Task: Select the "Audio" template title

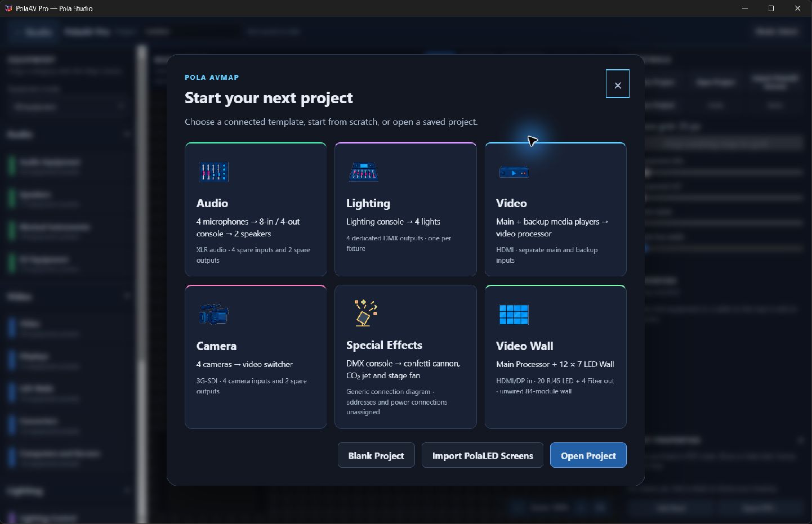Action: pos(212,203)
